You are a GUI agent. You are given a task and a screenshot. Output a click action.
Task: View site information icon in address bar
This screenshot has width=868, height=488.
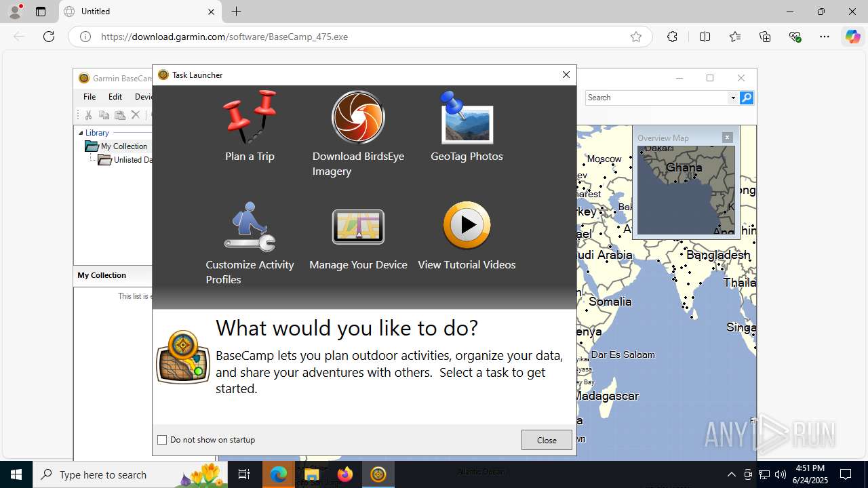[x=85, y=37]
